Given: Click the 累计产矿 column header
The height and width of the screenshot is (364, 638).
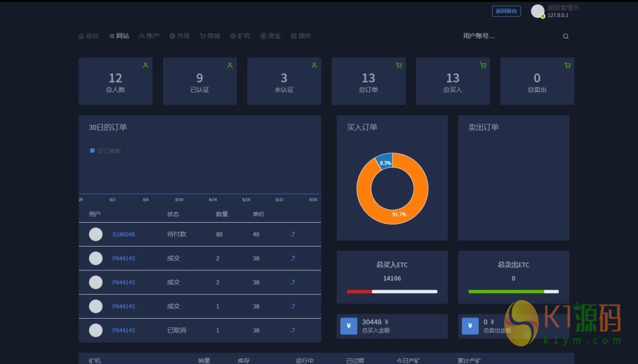Looking at the screenshot, I should pyautogui.click(x=469, y=361).
